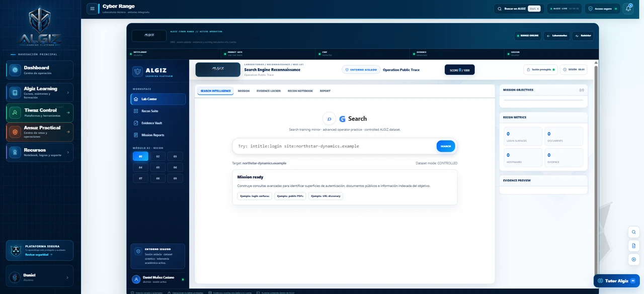Open the notifications bell
644x294 pixels.
628,9
